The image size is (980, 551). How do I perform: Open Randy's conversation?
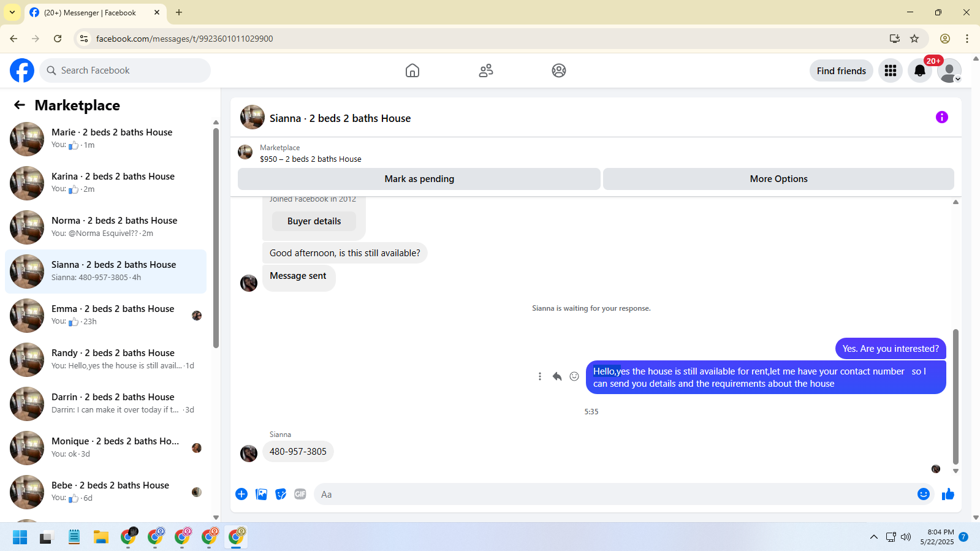106,360
